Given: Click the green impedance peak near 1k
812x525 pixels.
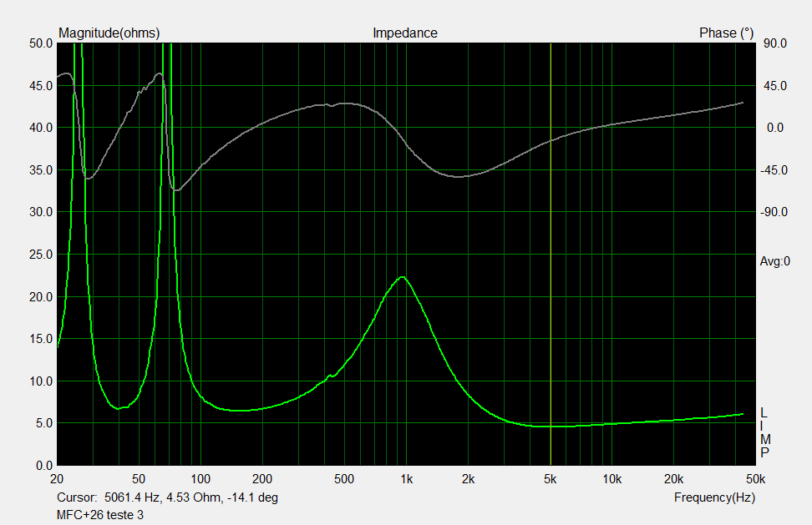Looking at the screenshot, I should click(x=403, y=278).
